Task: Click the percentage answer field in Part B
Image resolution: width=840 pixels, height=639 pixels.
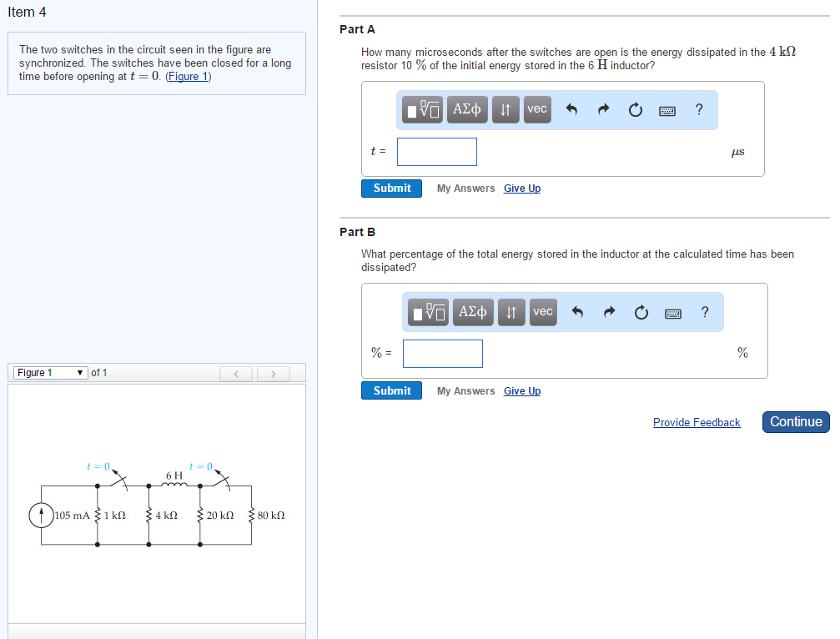Action: pos(443,354)
